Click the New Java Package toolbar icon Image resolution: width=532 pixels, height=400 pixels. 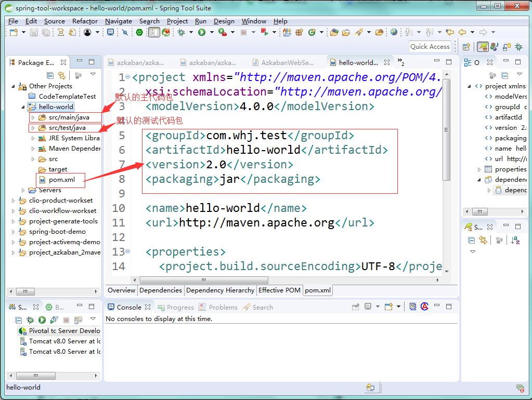click(x=299, y=32)
